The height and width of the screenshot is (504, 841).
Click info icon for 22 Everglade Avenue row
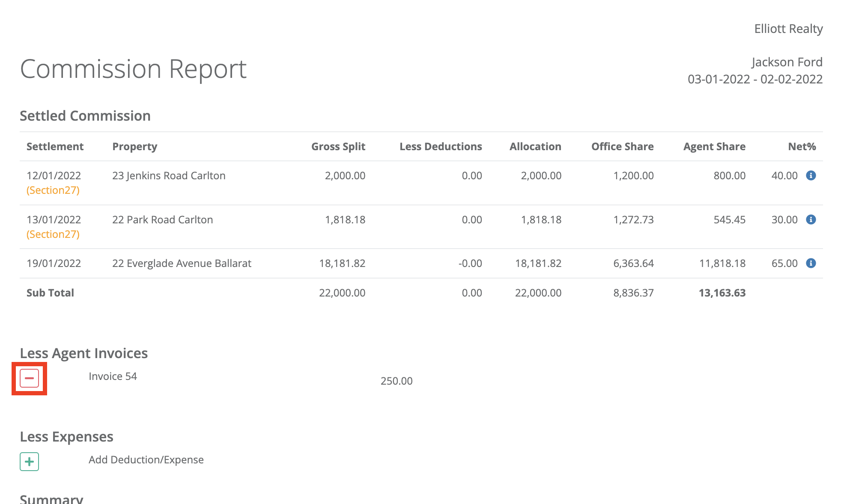click(811, 263)
